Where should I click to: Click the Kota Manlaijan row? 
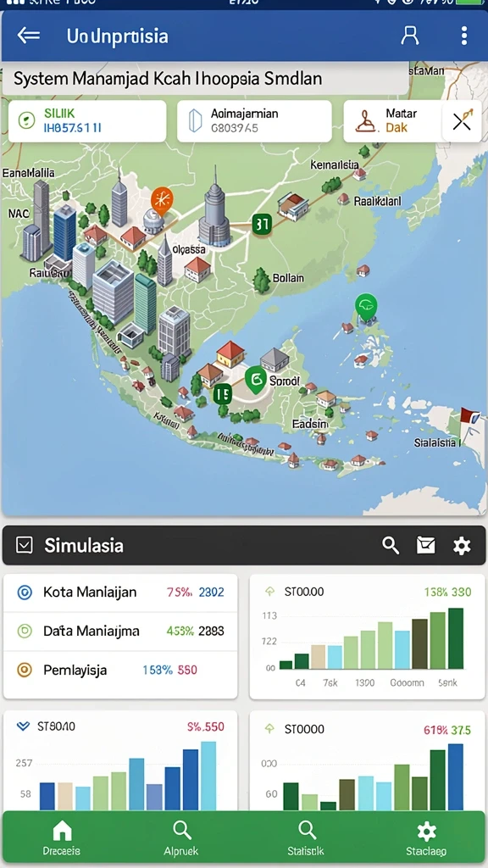pos(120,593)
